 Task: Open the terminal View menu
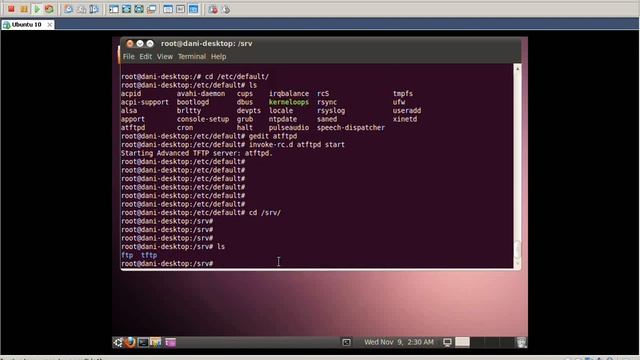pyautogui.click(x=165, y=56)
